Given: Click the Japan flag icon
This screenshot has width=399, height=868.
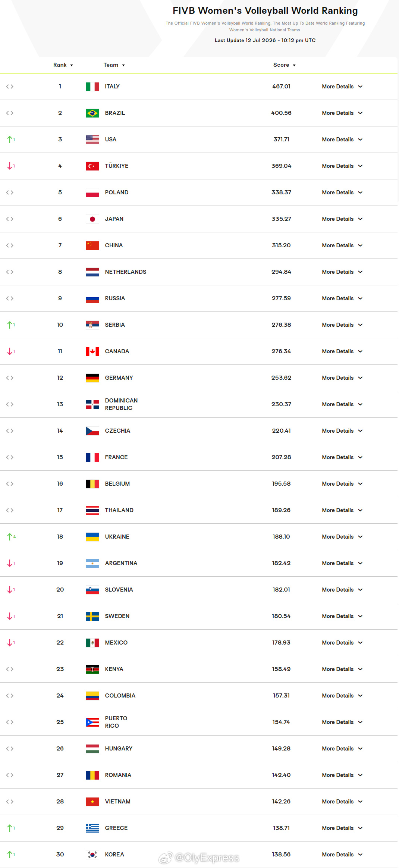Looking at the screenshot, I should click(92, 219).
